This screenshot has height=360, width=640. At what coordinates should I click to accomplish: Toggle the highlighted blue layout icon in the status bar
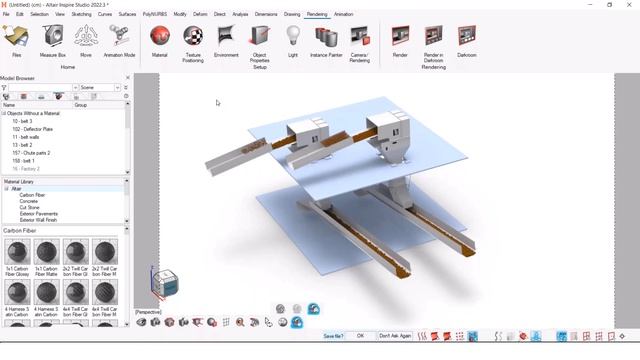coord(562,336)
